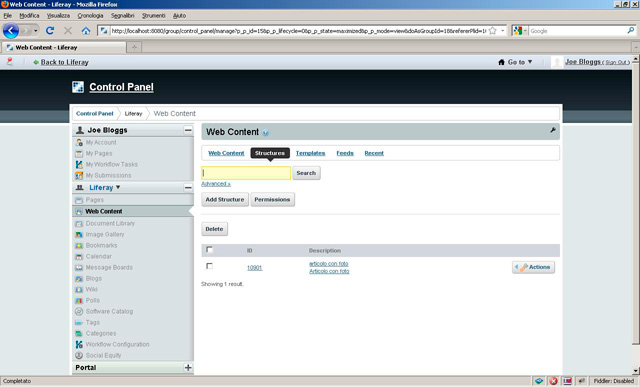This screenshot has width=640, height=388.
Task: Click the Bookmarks sidebar icon
Action: point(79,246)
